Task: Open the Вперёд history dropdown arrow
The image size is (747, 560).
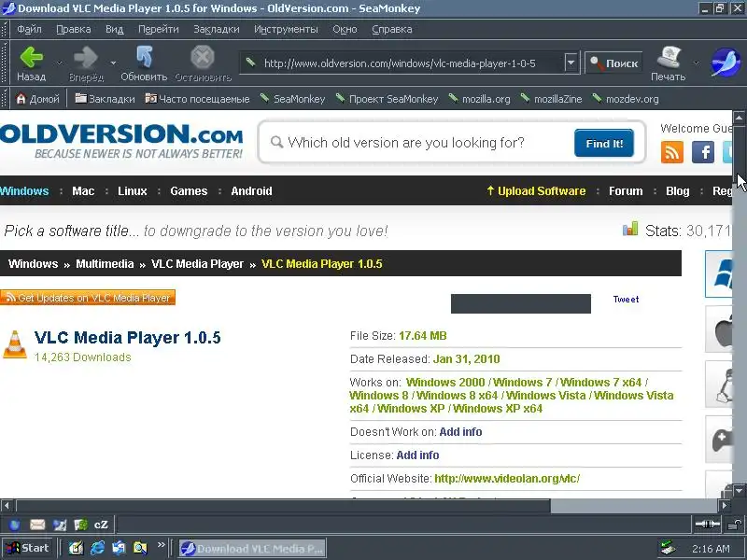Action: [113, 63]
